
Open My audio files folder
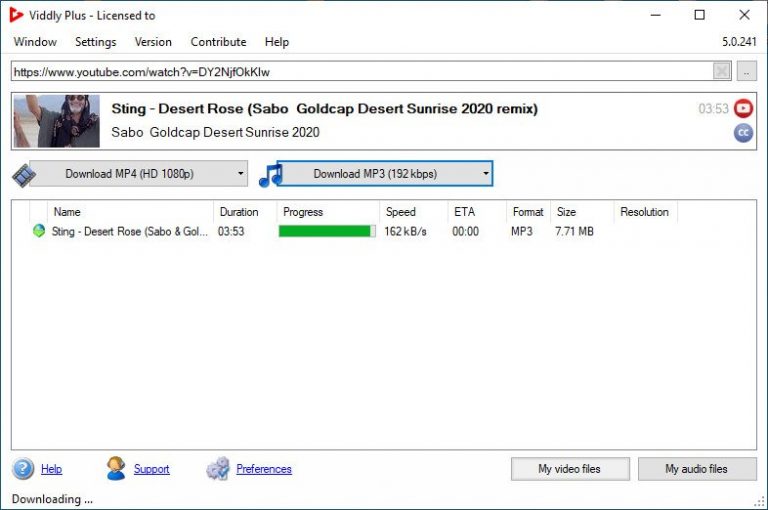(697, 469)
